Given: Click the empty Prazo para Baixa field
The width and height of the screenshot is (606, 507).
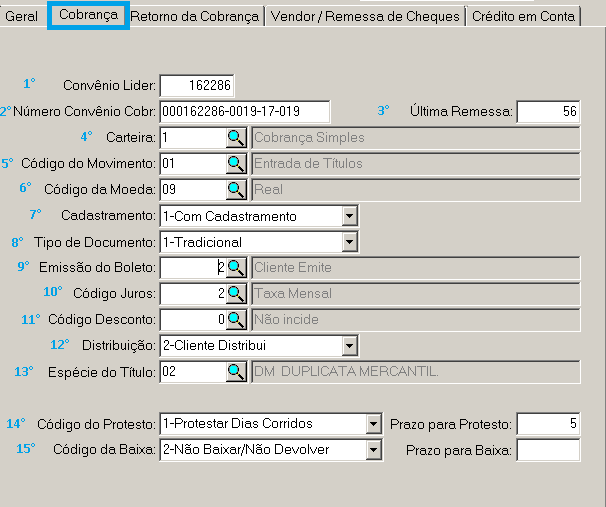Looking at the screenshot, I should (548, 450).
